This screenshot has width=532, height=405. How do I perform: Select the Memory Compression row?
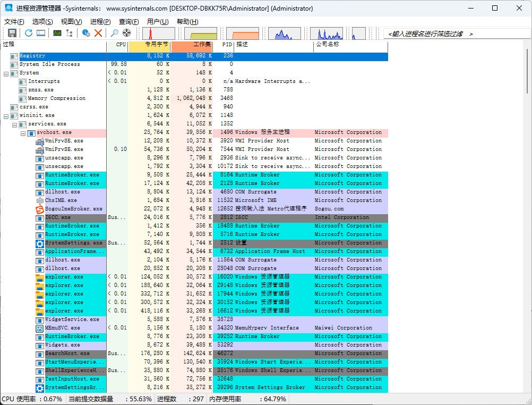[194, 98]
